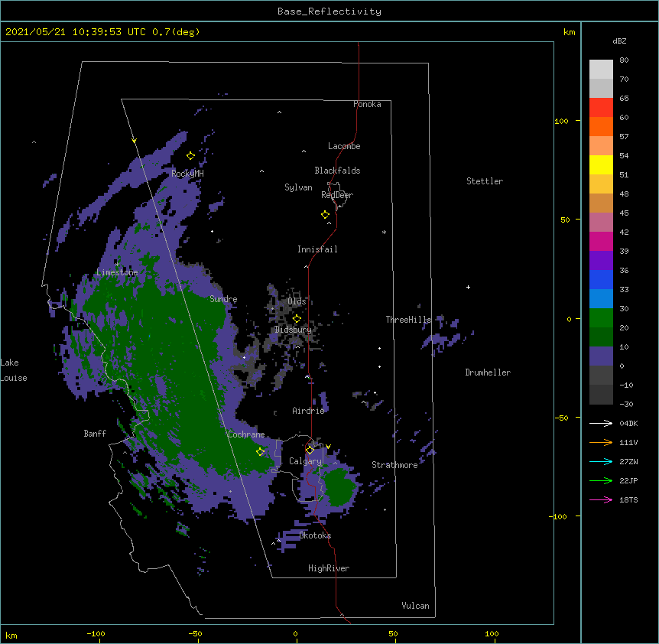Click the yellow station marker near RockyMH
The width and height of the screenshot is (659, 644).
(x=190, y=155)
